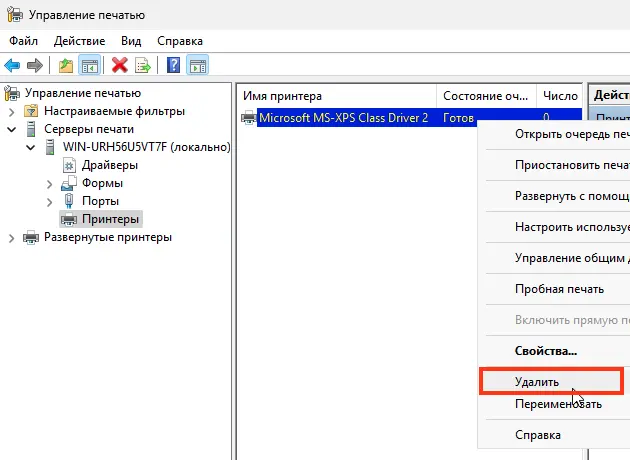Click the Print Management title bar icon

tap(15, 14)
